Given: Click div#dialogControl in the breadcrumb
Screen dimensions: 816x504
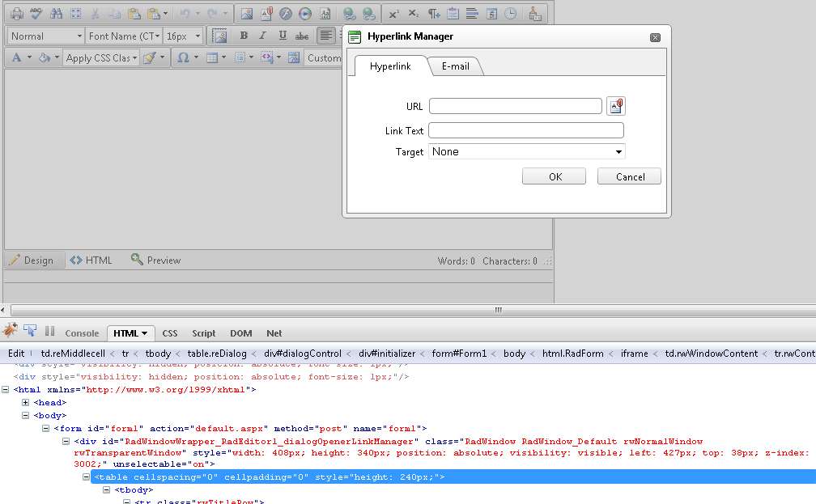Looking at the screenshot, I should click(x=303, y=354).
